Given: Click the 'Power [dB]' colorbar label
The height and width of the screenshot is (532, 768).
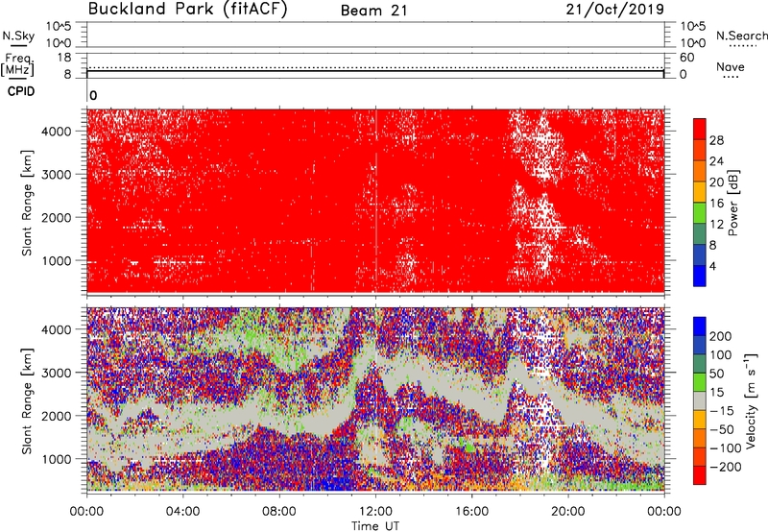Looking at the screenshot, I should tap(732, 203).
